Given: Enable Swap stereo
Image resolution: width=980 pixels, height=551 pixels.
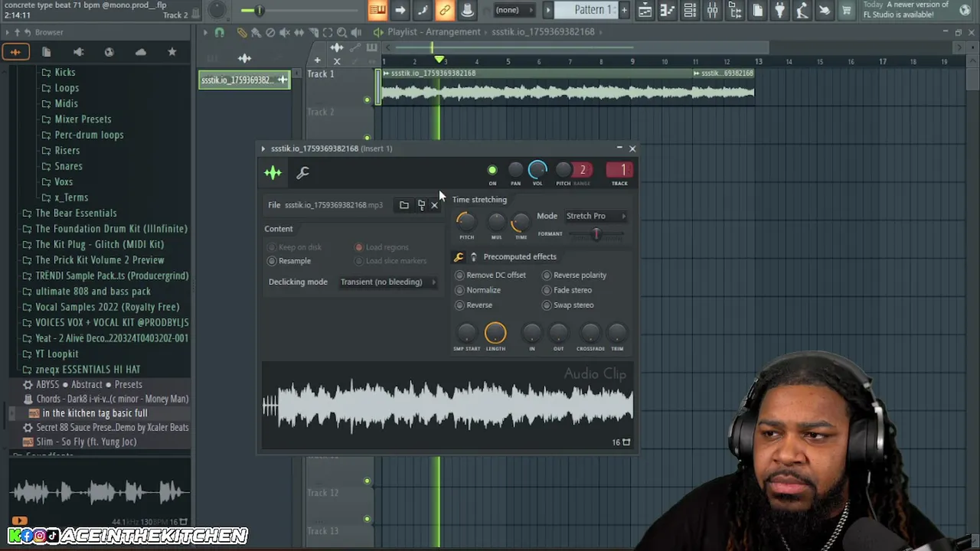Looking at the screenshot, I should pos(567,305).
